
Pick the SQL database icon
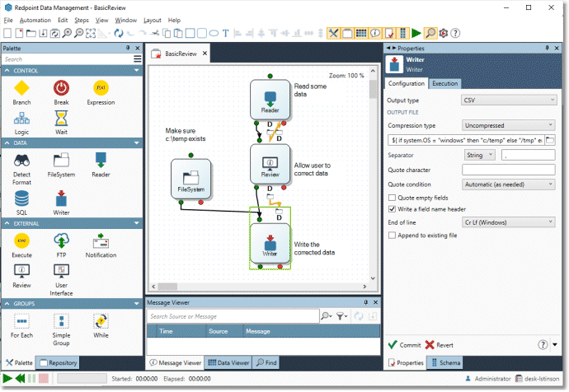pos(22,198)
